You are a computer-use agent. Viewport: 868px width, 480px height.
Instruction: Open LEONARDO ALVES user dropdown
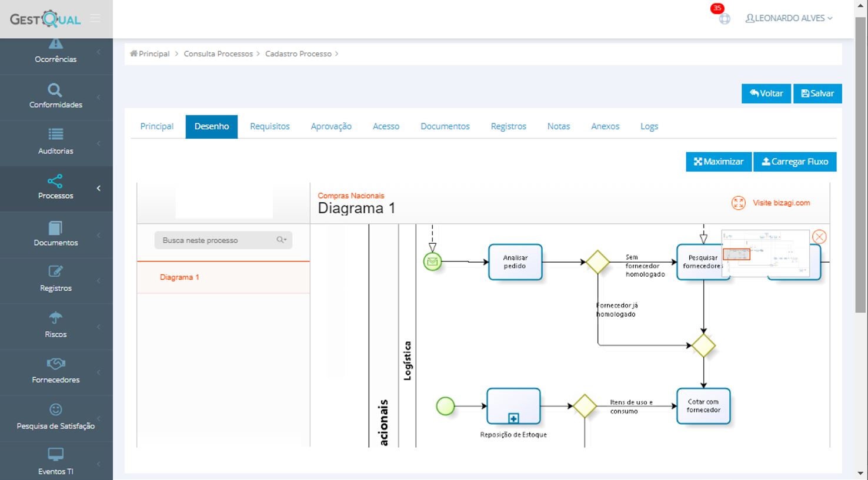(789, 18)
